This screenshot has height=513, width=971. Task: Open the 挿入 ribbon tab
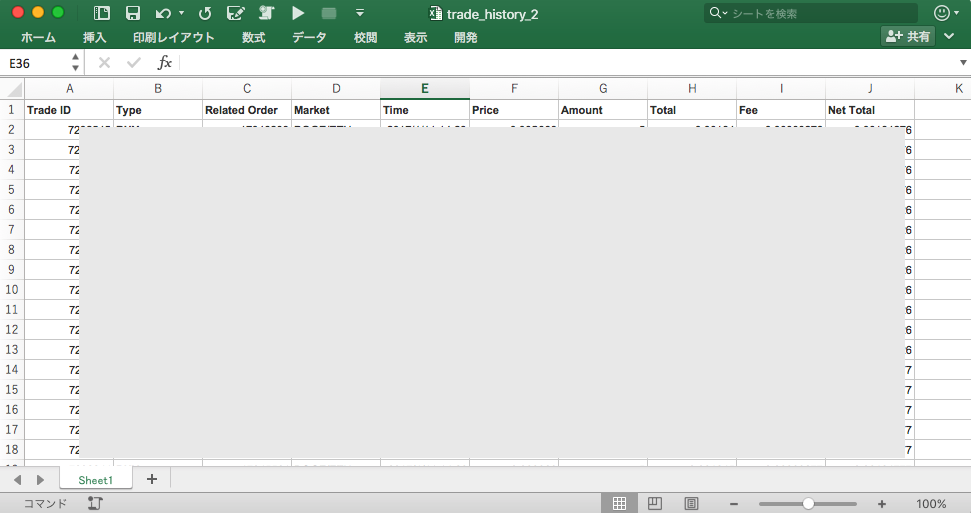[95, 38]
